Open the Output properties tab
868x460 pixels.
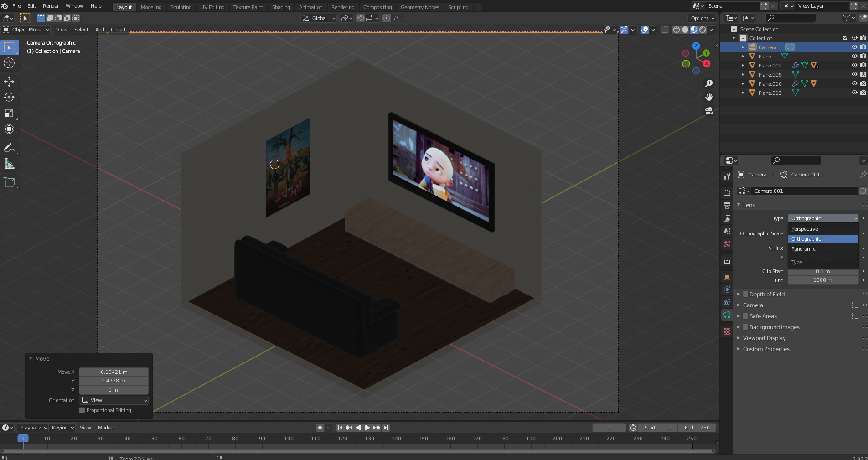[x=727, y=206]
